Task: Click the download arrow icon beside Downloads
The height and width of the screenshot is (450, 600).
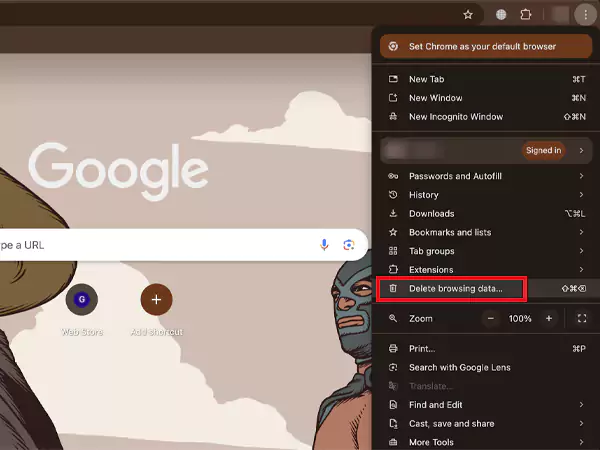Action: (x=393, y=213)
